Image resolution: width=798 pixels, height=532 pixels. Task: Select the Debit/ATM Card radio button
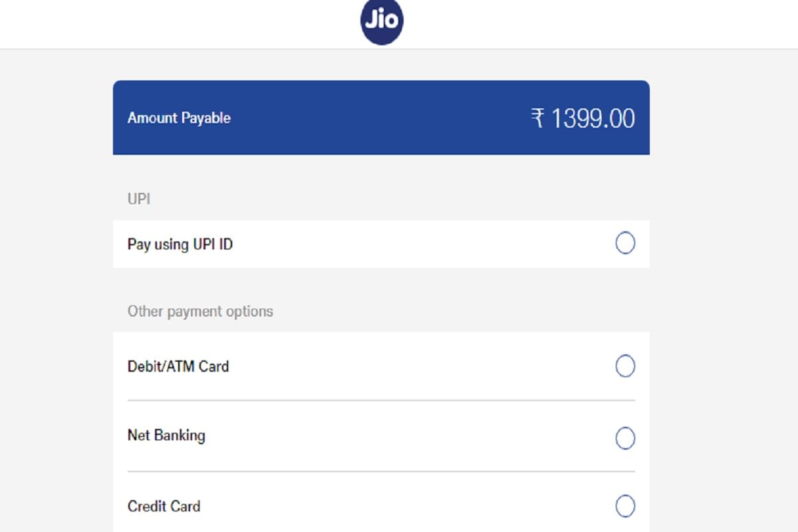(x=625, y=366)
